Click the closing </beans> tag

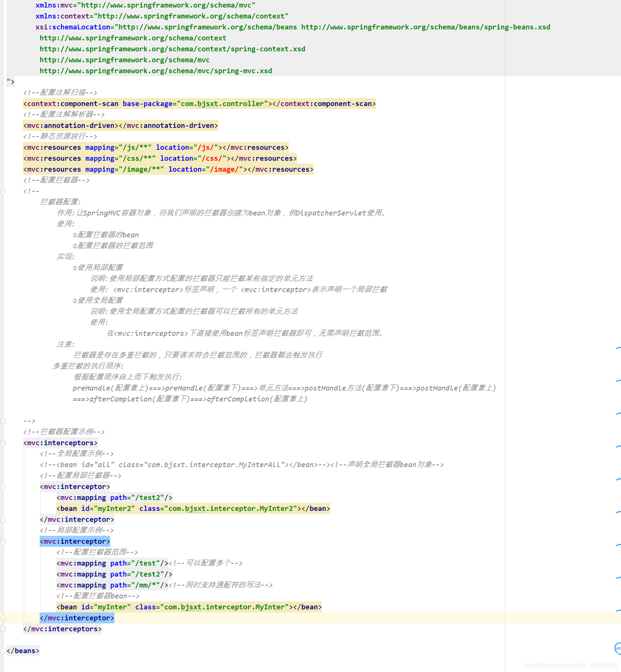(23, 651)
